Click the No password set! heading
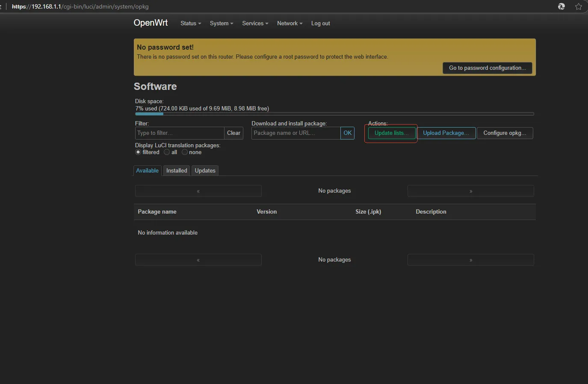Image resolution: width=588 pixels, height=384 pixels. (x=165, y=48)
